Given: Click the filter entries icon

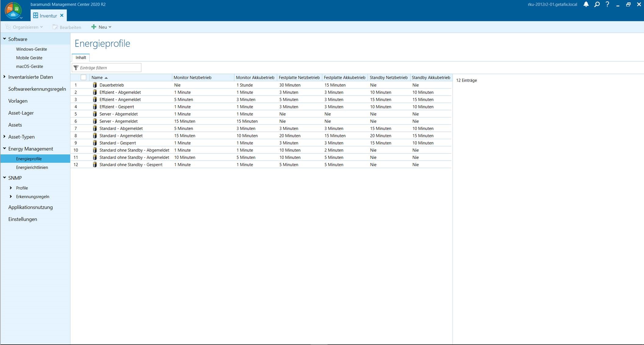Looking at the screenshot, I should tap(77, 67).
